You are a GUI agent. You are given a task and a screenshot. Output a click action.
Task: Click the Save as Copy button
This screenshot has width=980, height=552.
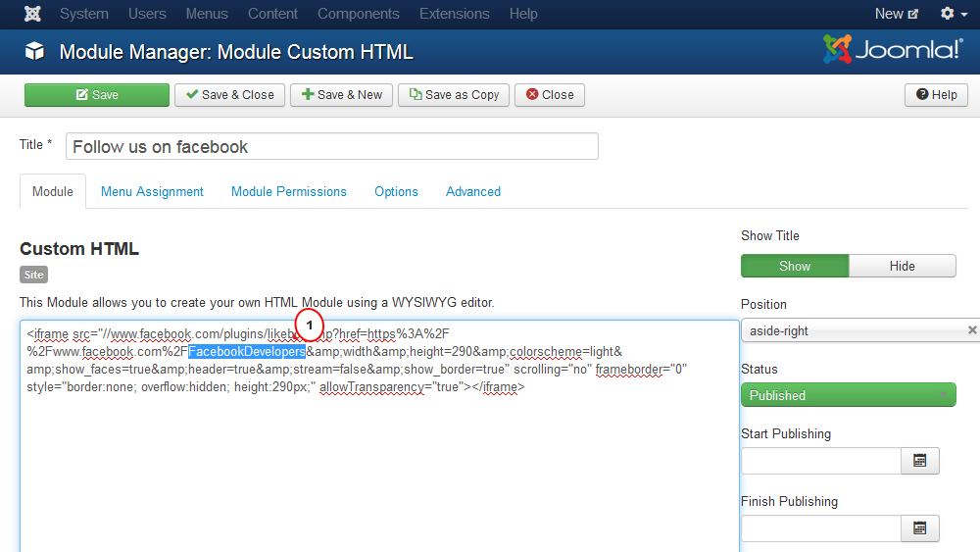454,95
